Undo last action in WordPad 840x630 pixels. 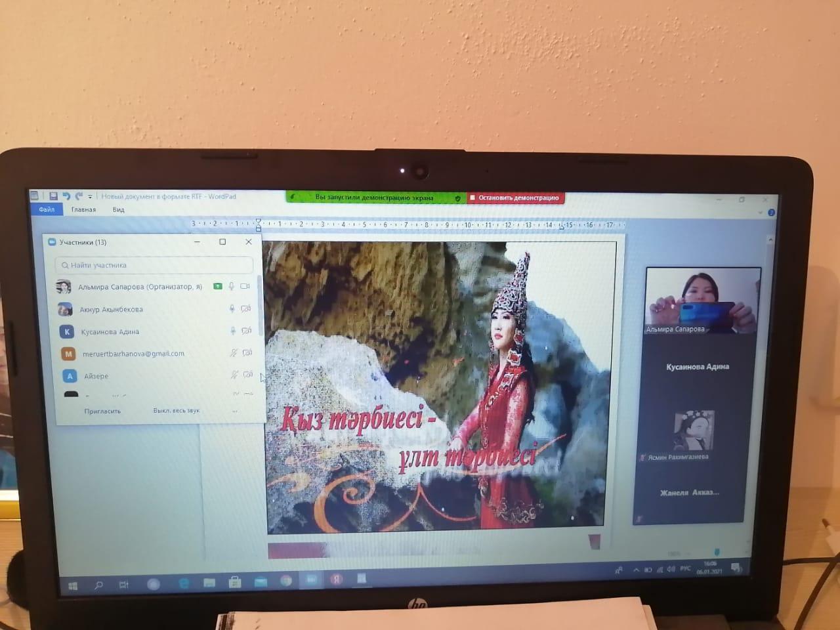point(66,196)
